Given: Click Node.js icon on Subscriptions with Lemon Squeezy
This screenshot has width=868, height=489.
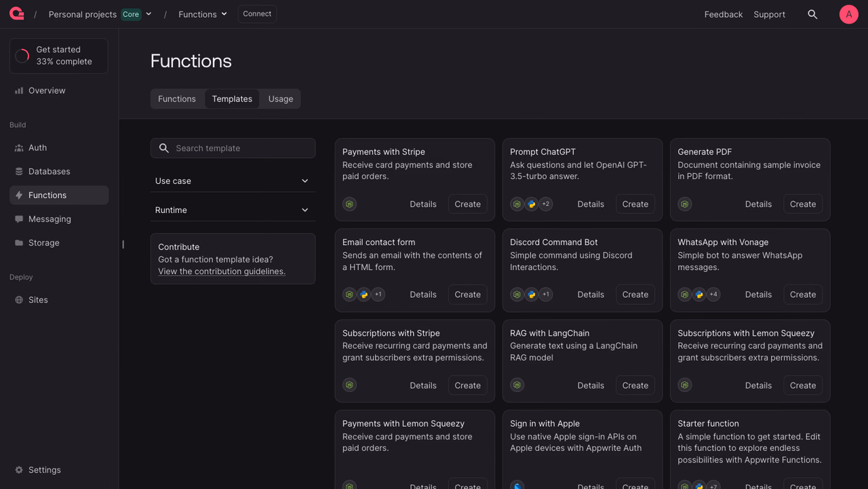Looking at the screenshot, I should pos(685,385).
